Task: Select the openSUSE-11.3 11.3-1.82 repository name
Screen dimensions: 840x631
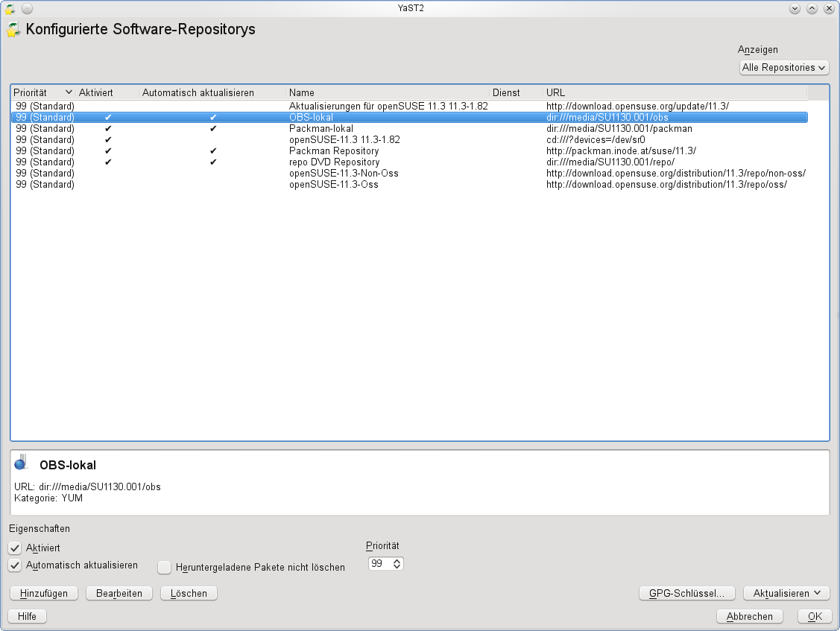Action: click(344, 140)
